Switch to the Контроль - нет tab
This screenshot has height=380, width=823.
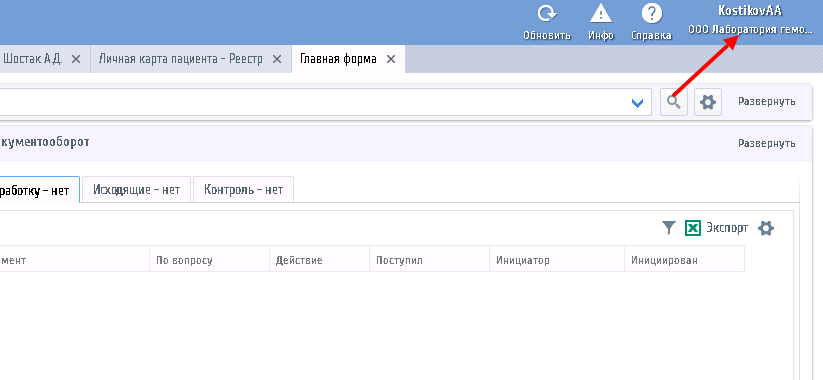pos(244,189)
